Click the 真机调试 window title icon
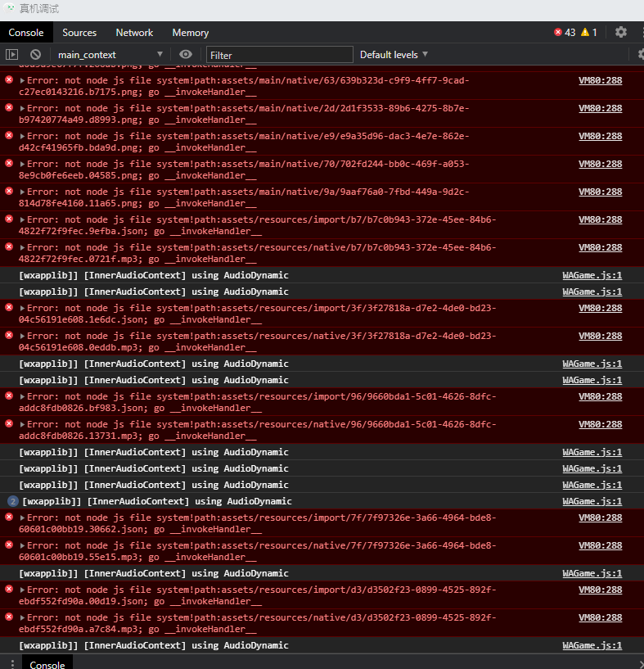 10,7
